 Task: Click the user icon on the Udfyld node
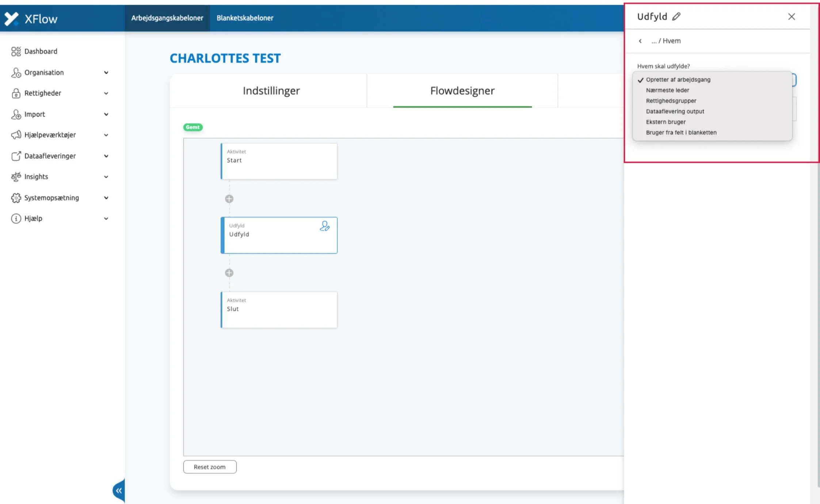(x=324, y=226)
